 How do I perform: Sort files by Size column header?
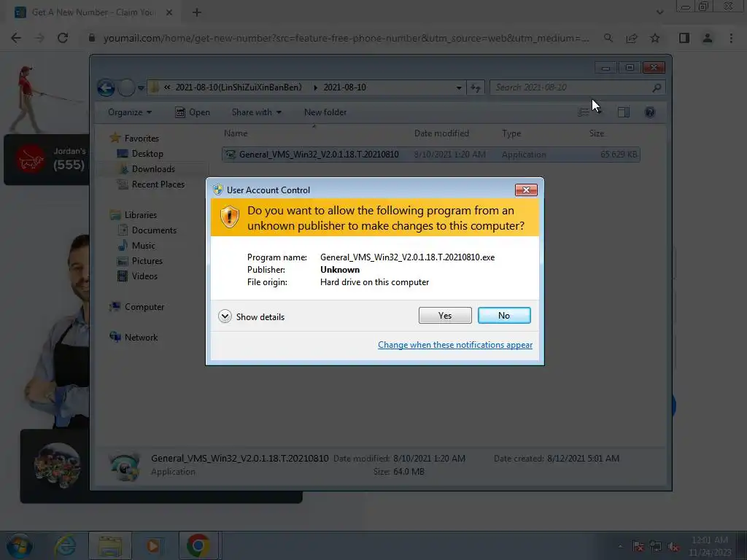[597, 133]
